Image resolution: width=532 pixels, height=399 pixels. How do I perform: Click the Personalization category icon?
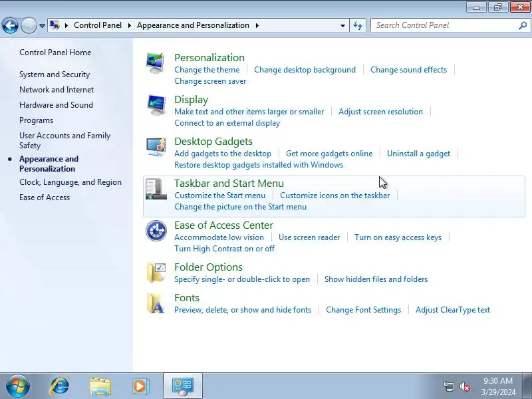pyautogui.click(x=156, y=63)
